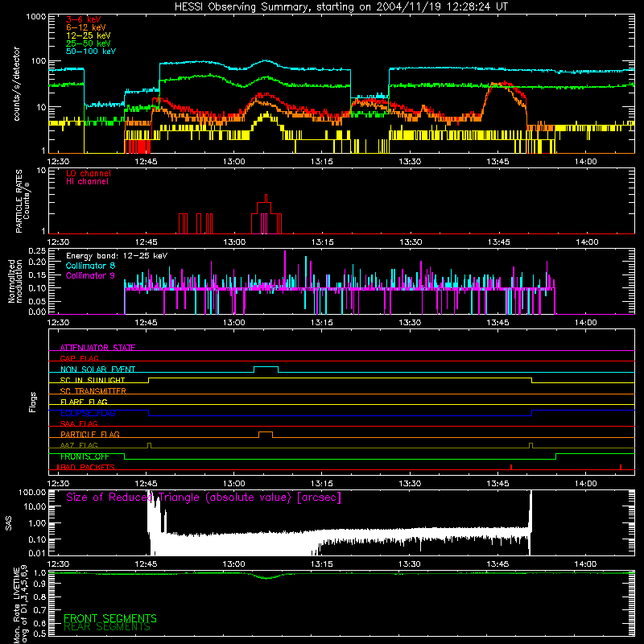Click the PARTICLE FLAG label

(90, 435)
